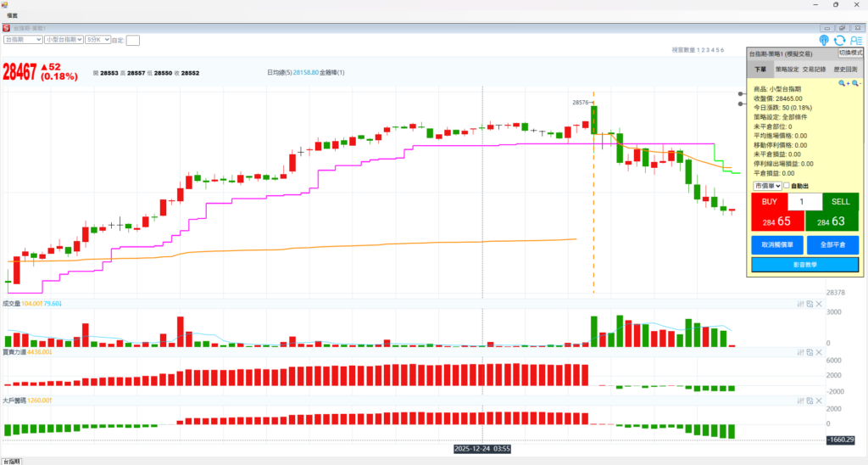Enable the 自動出 checkbox
Viewport: 868px width, 465px height.
(x=787, y=186)
